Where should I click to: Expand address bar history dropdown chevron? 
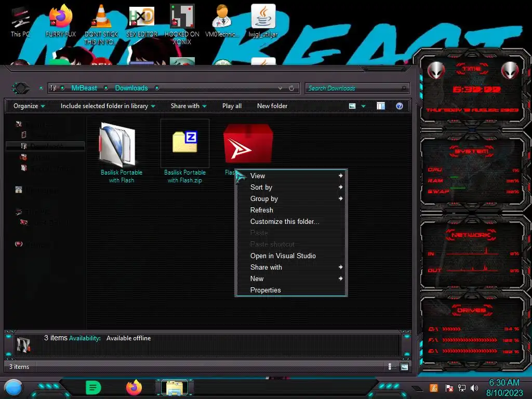pos(280,88)
